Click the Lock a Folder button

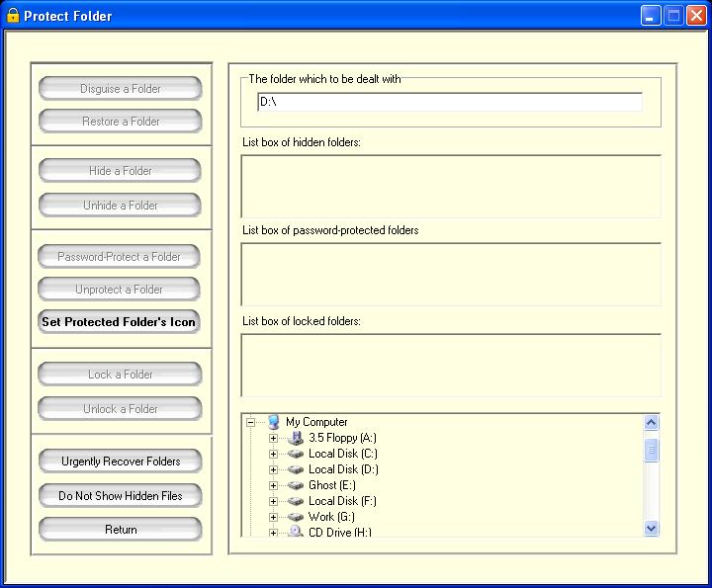click(x=121, y=375)
